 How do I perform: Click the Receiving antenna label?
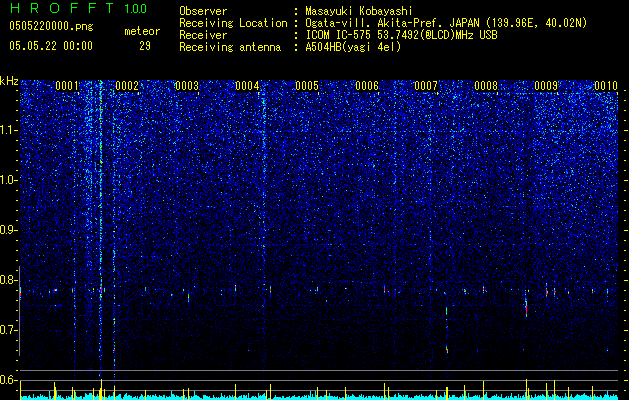[230, 47]
